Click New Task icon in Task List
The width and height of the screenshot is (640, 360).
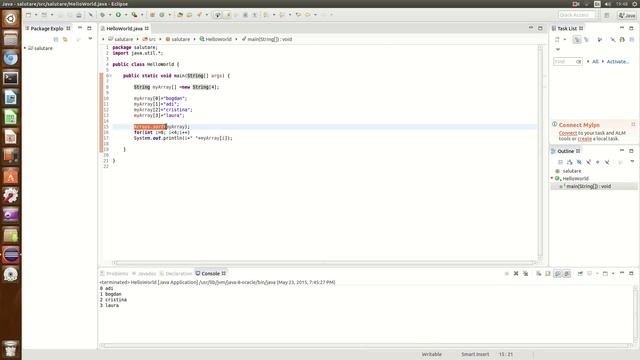tap(557, 40)
